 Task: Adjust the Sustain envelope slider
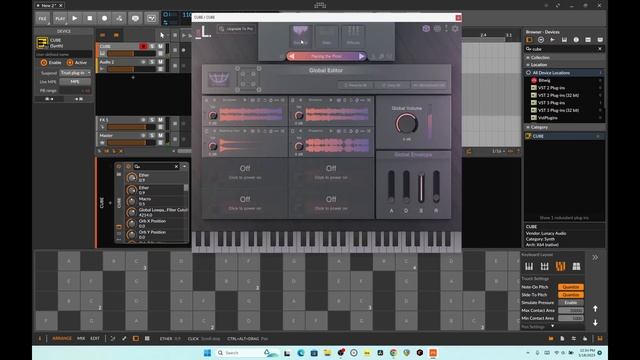pos(421,186)
